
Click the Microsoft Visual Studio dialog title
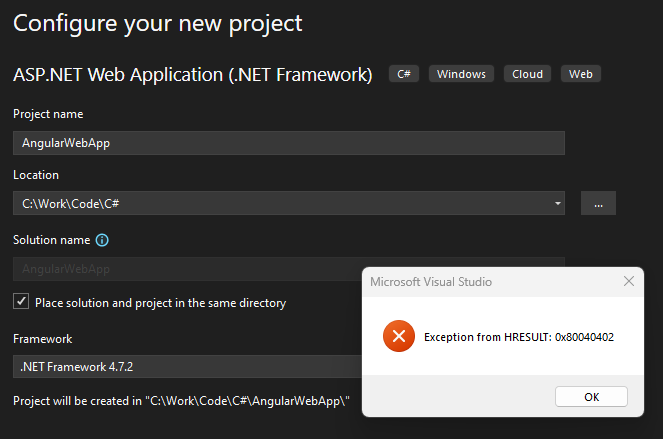(x=431, y=282)
